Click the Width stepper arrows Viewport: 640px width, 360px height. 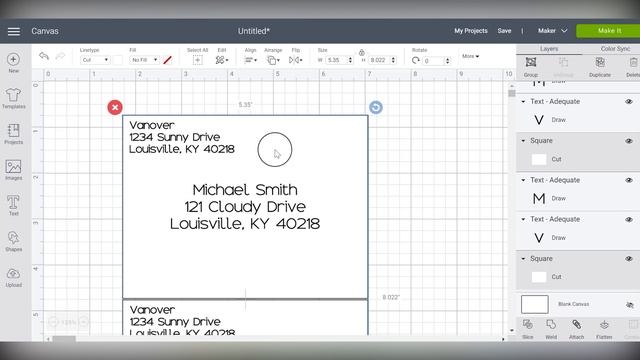pos(350,60)
